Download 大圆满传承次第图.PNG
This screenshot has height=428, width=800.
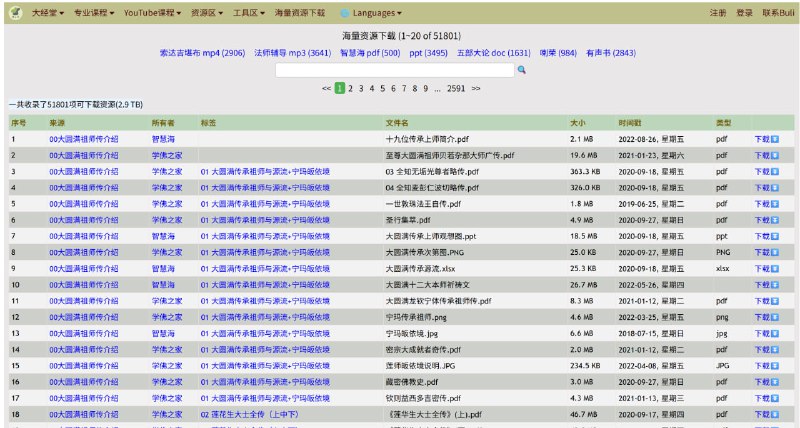coord(766,253)
